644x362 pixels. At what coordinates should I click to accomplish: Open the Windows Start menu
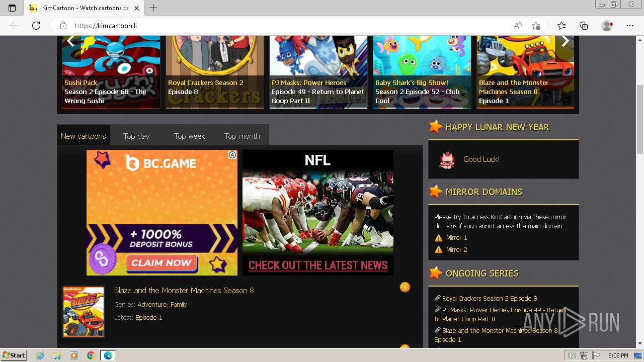[x=14, y=355]
